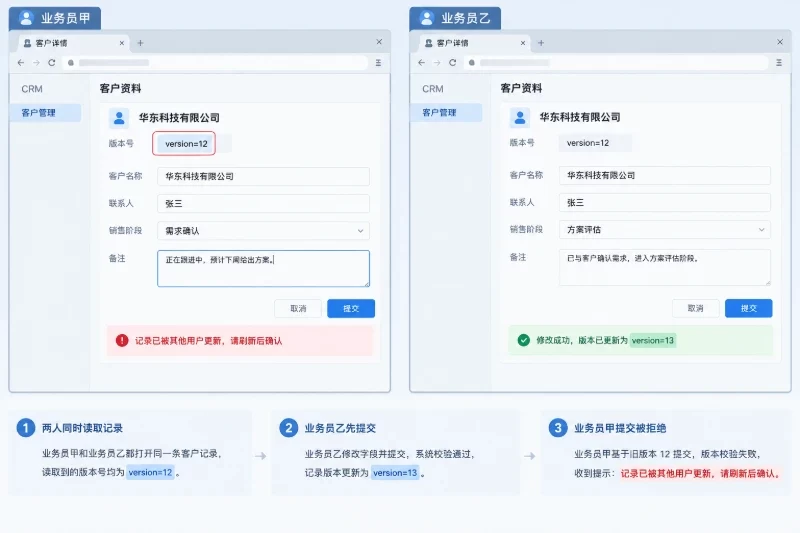Screen dimensions: 800x533
Task: Select 客户详情 tab in 业务员乙 window
Action: [474, 43]
